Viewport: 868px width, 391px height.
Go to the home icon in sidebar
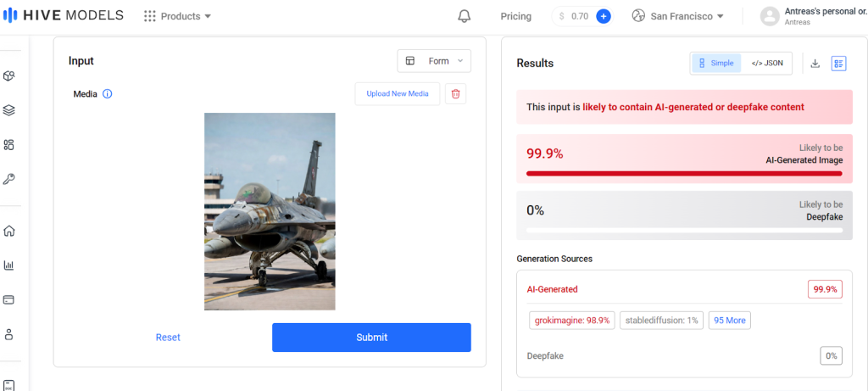coord(9,231)
